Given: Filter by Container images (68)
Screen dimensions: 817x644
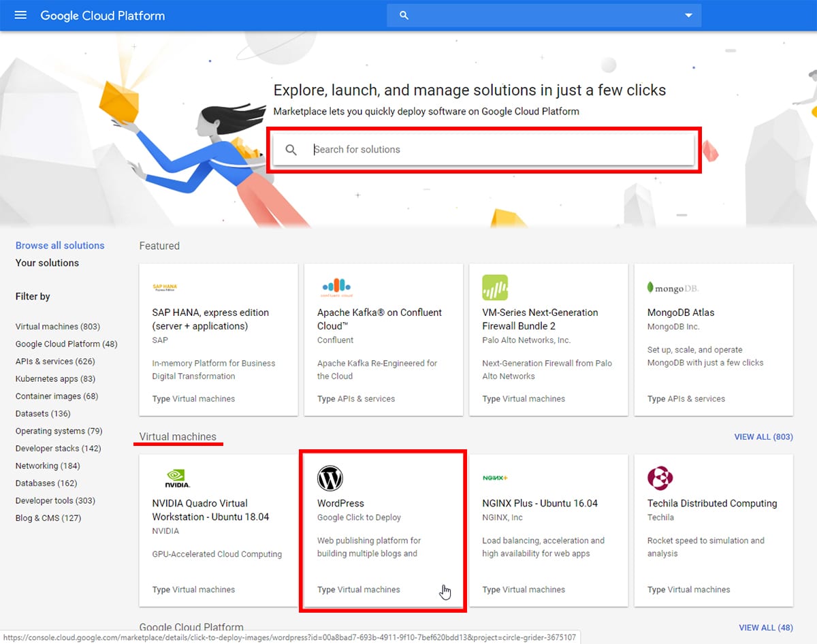Looking at the screenshot, I should click(x=57, y=396).
